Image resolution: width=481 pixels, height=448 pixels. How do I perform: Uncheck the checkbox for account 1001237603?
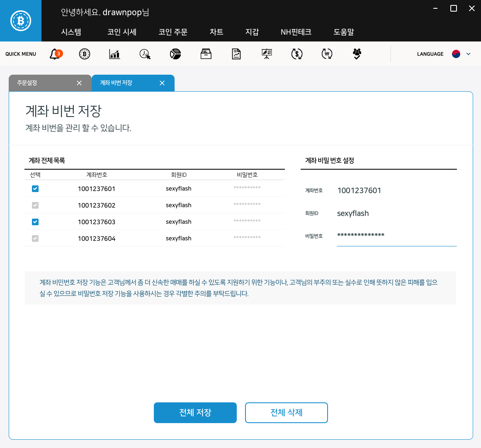click(x=35, y=222)
